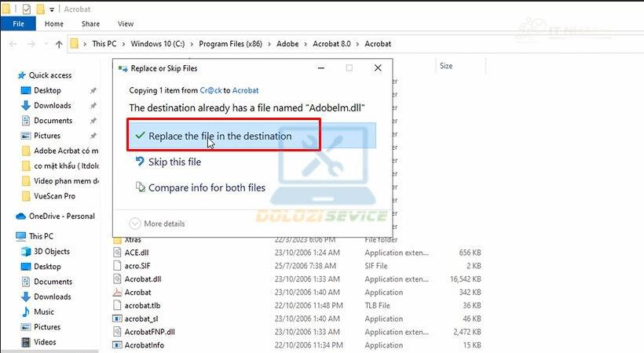Expand chevron after Acrobat 8.0 breadcrumb
The width and height of the screenshot is (644, 353).
(x=357, y=44)
